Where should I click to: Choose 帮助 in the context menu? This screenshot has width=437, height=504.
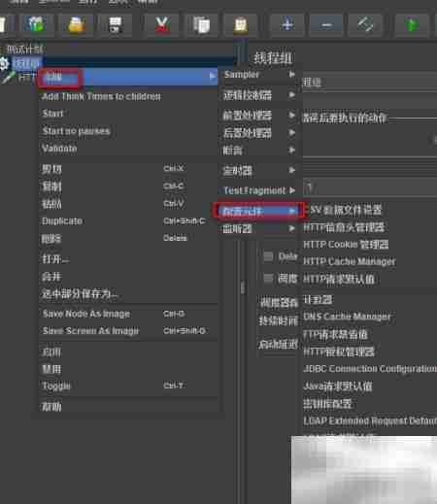click(x=127, y=407)
